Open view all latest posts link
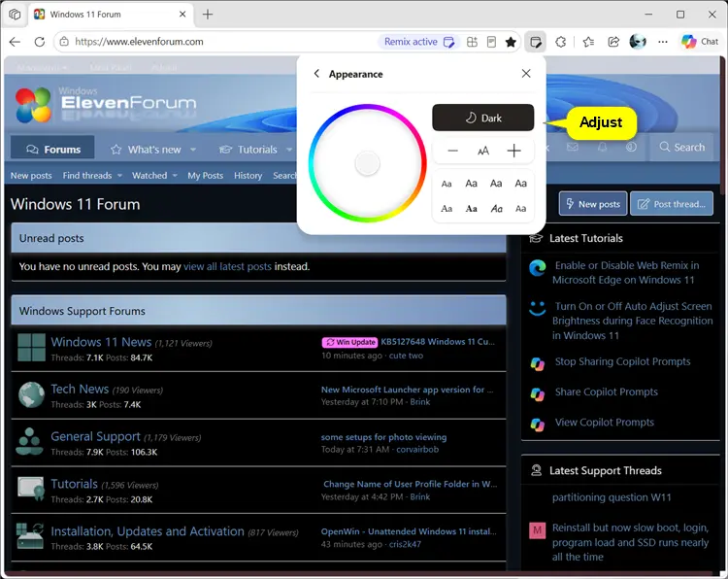 [227, 267]
